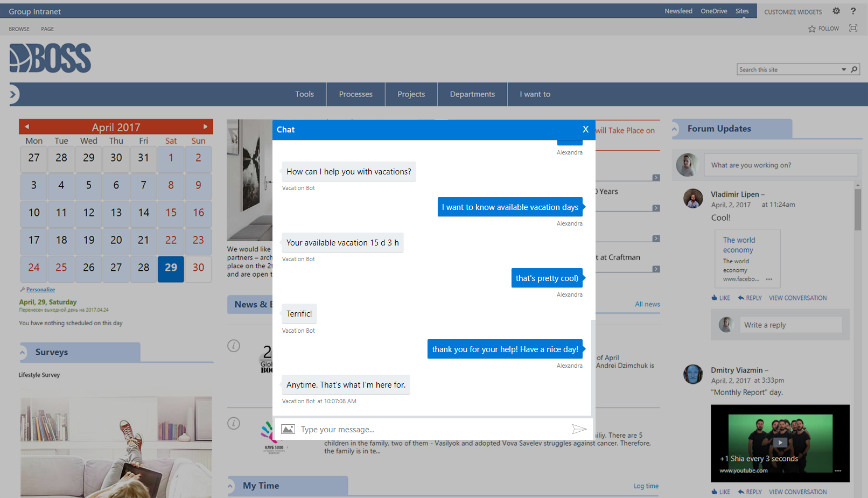The image size is (868, 498).
Task: Play the "+1 Shia every 3 seconds" video
Action: (x=780, y=442)
